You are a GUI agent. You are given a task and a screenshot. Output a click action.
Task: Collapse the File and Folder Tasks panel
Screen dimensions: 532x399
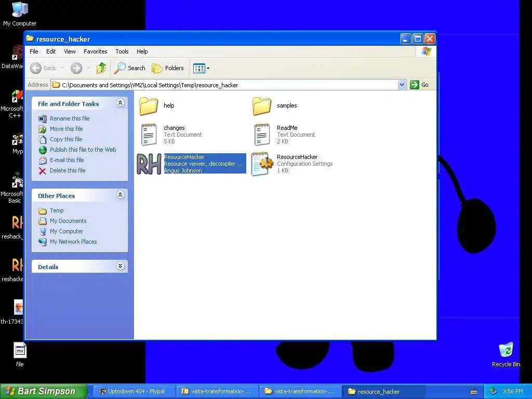tap(120, 103)
